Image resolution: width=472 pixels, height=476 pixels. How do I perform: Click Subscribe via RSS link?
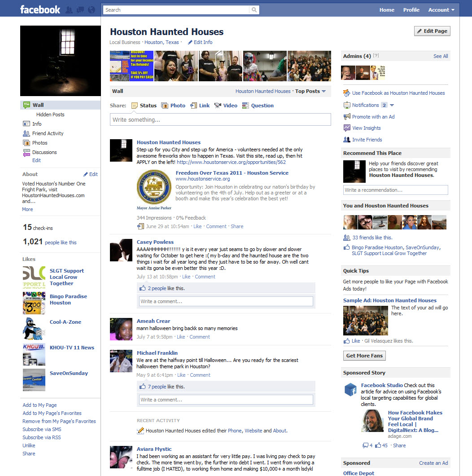[x=42, y=437]
